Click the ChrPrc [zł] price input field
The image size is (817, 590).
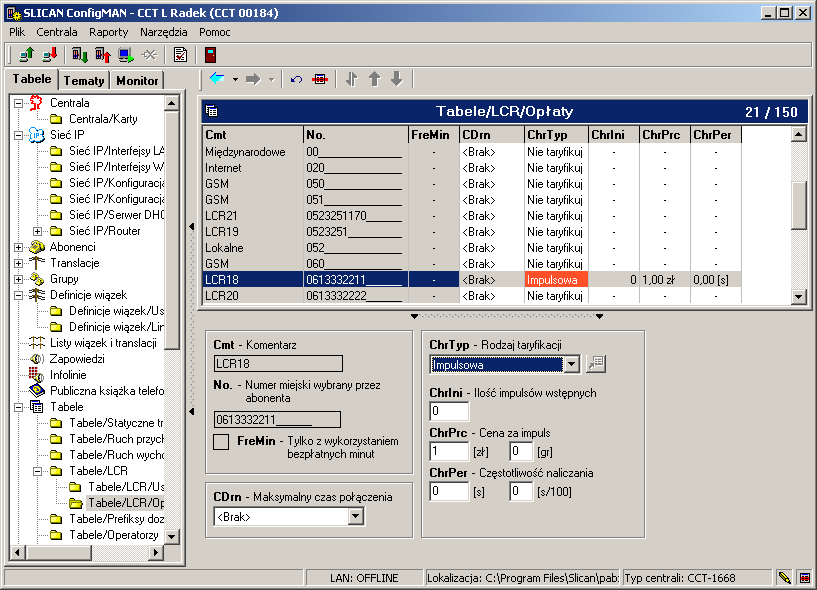pos(449,451)
